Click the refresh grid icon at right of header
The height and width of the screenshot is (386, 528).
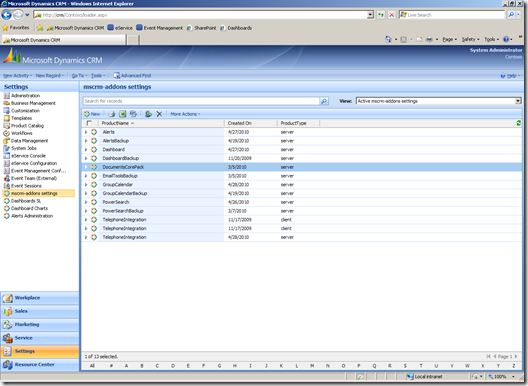[x=519, y=123]
